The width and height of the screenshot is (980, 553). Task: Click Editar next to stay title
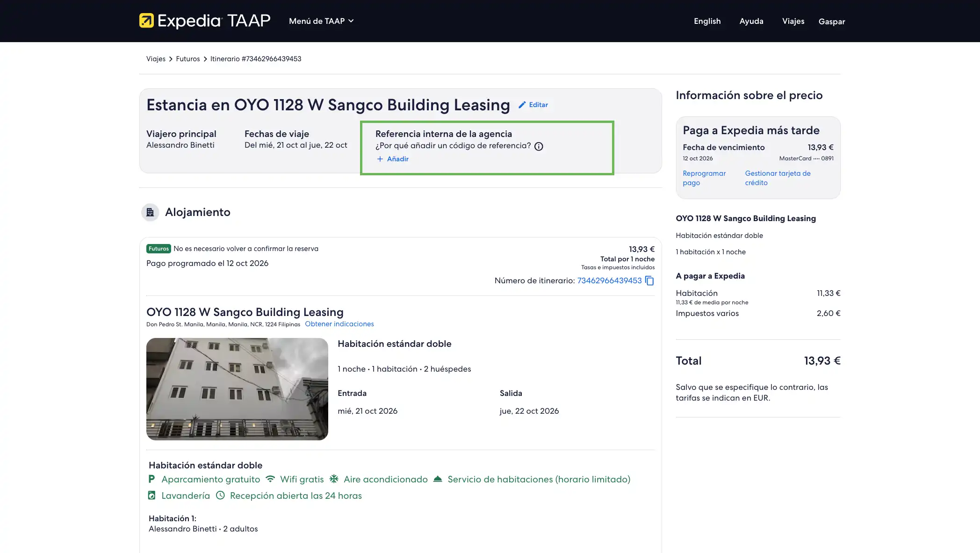pos(539,105)
